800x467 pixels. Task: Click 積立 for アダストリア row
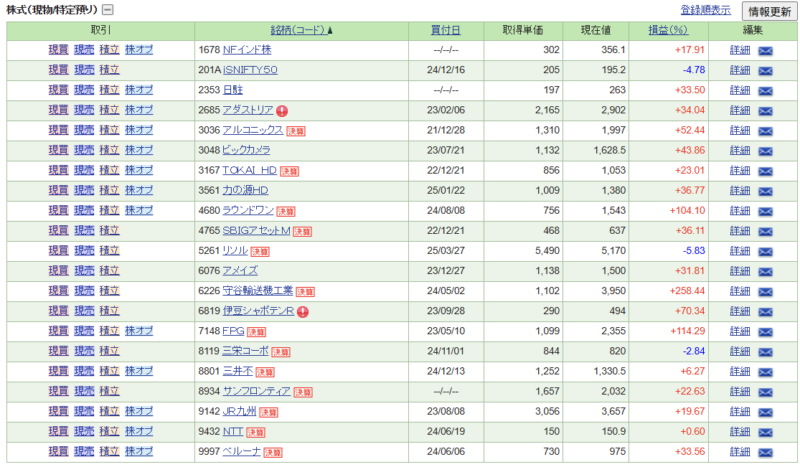click(x=109, y=110)
